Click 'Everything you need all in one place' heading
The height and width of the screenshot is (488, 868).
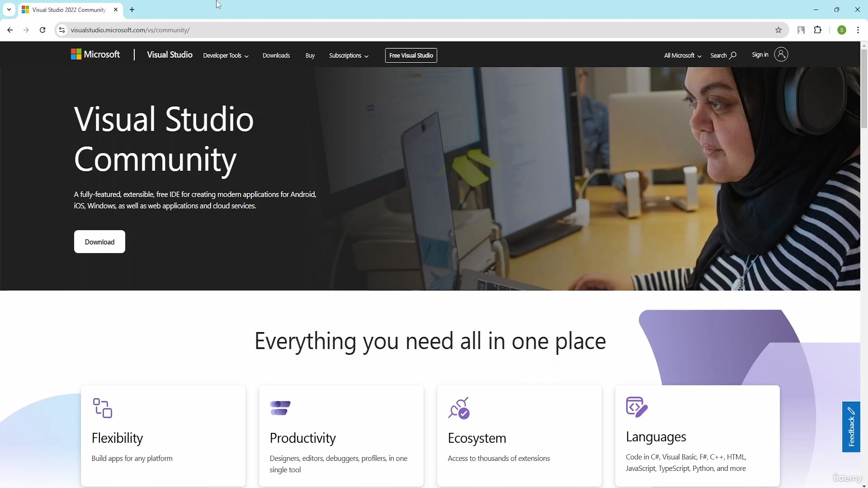coord(430,341)
